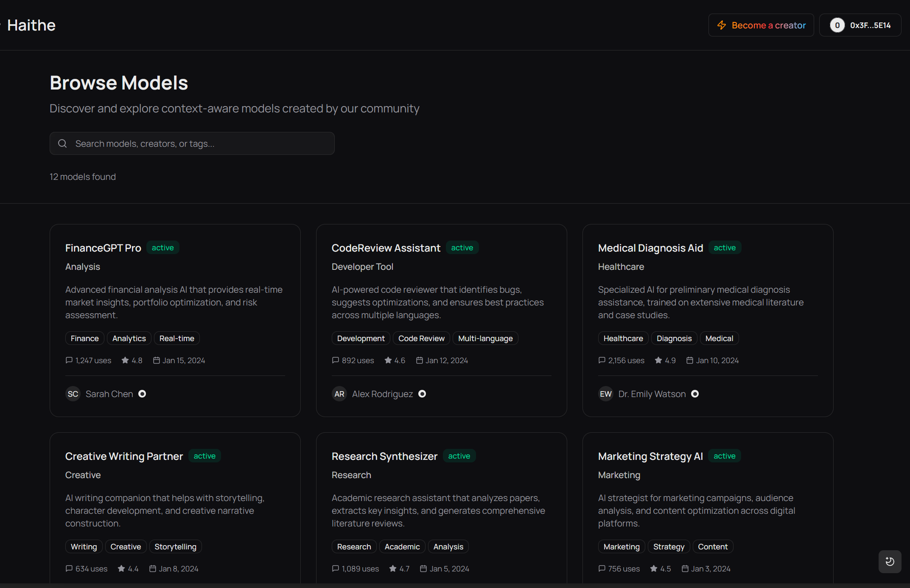Click the verified badge next to Dr. Emily Watson
910x588 pixels.
pyautogui.click(x=695, y=394)
